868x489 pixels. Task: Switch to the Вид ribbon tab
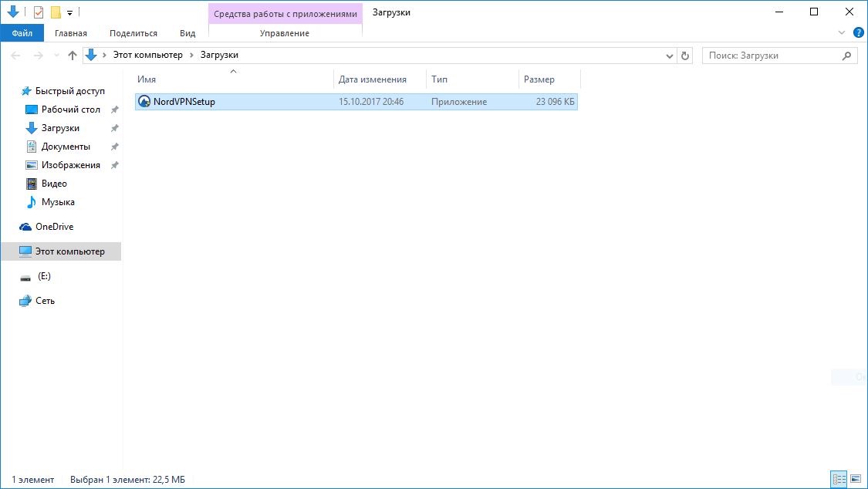click(x=187, y=33)
